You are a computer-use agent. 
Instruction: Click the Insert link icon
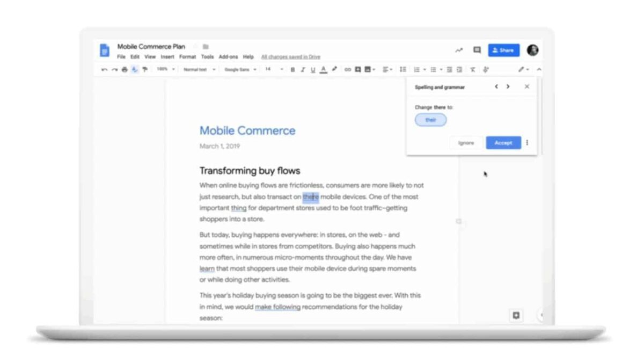tap(347, 69)
